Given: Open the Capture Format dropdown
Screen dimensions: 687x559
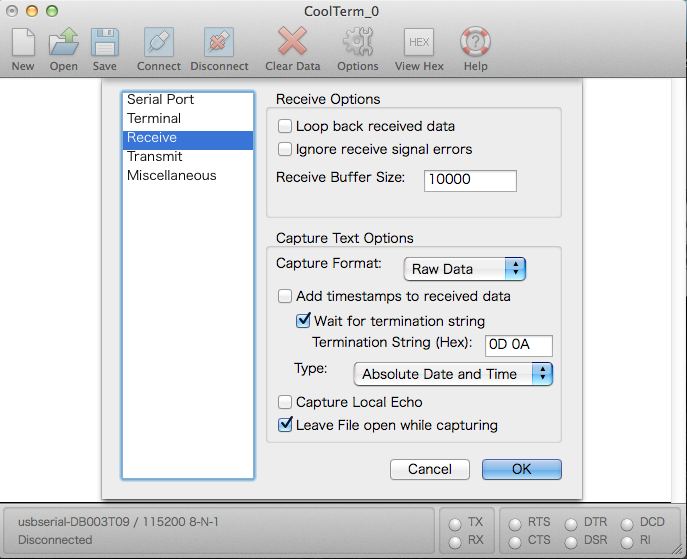Looking at the screenshot, I should [x=465, y=269].
